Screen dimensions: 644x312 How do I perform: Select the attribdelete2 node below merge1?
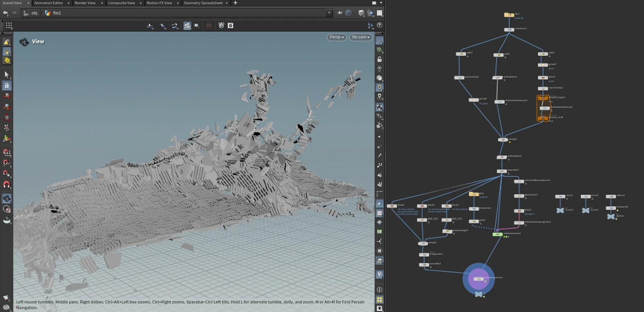pyautogui.click(x=502, y=157)
